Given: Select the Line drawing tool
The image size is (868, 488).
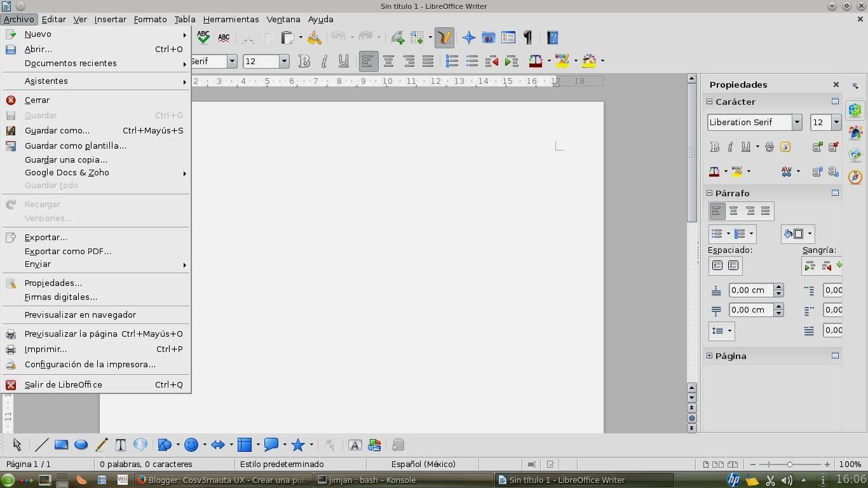Looking at the screenshot, I should [41, 445].
